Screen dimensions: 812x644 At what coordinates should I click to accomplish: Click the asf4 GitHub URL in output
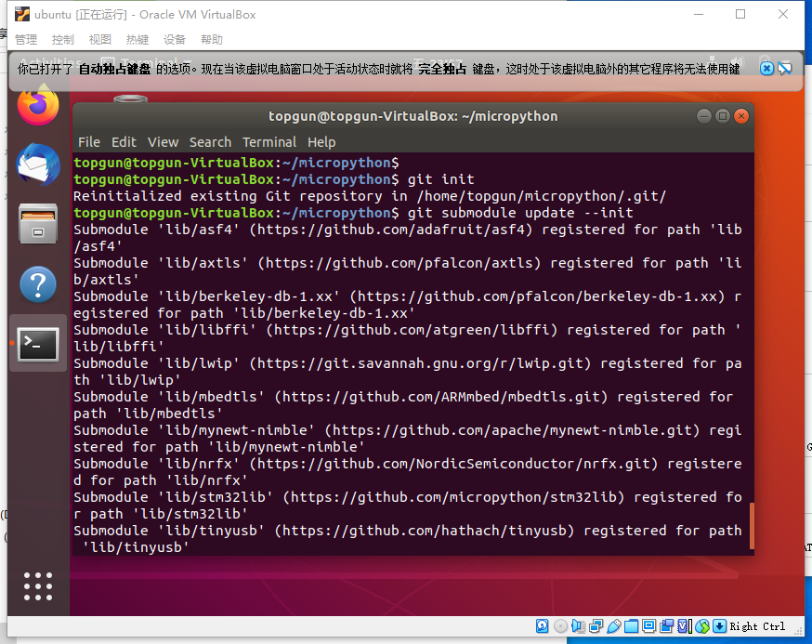click(x=391, y=230)
